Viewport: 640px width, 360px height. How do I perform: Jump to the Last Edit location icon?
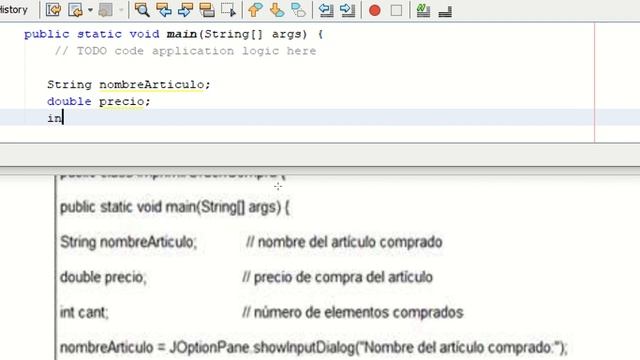point(53,10)
